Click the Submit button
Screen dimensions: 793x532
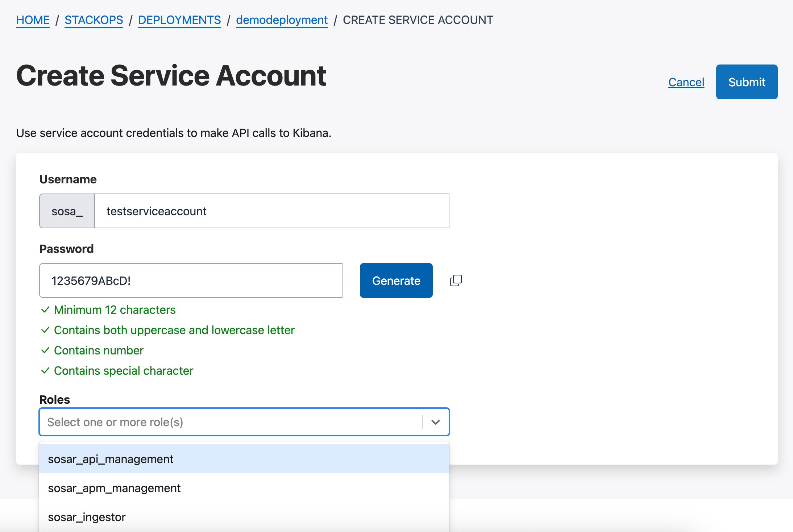click(746, 82)
